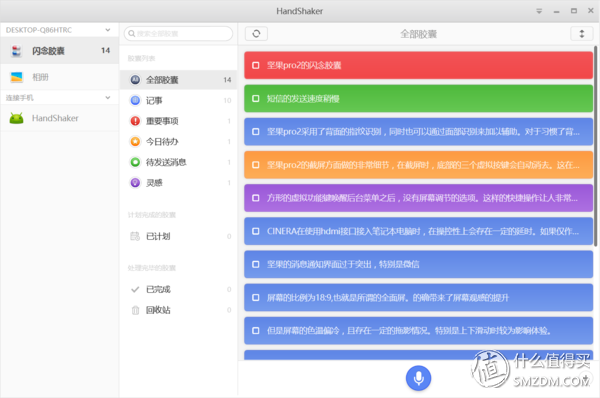Tick checkbox on orange 截屏 note
Viewport: 600px width, 398px height.
[256, 165]
